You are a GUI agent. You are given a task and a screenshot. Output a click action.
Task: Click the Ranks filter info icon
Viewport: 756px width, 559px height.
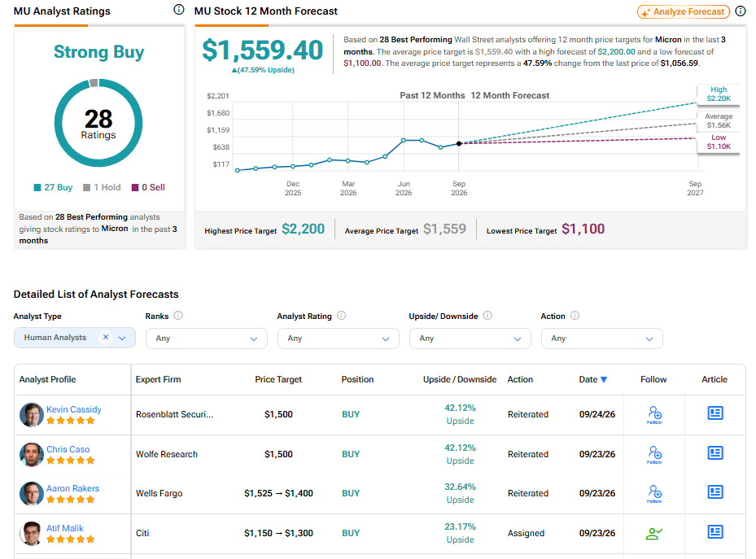pyautogui.click(x=178, y=316)
